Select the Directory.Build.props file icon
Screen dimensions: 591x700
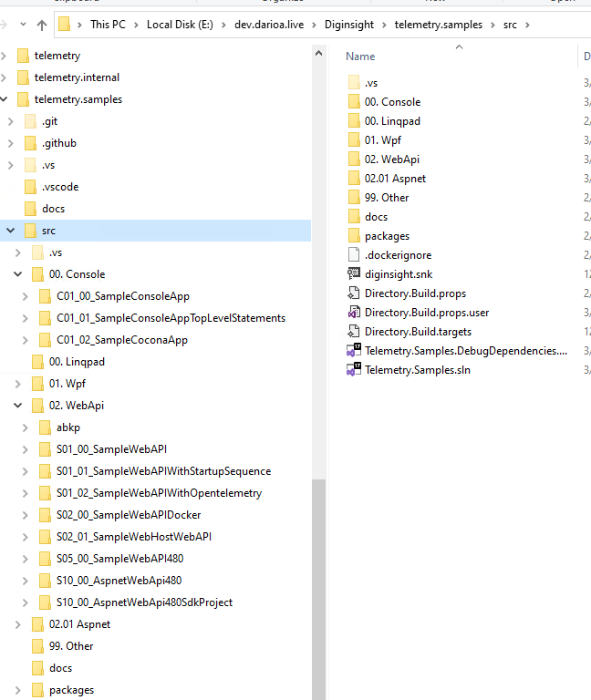point(355,293)
